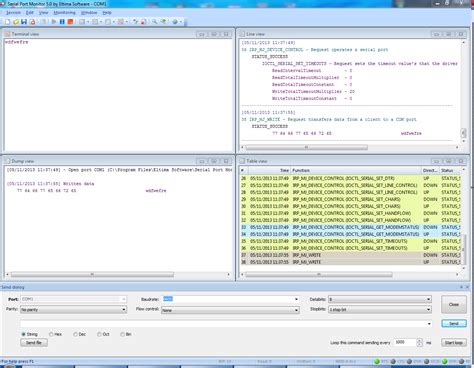
Task: Save session using the floppy disk icon
Action: tap(24, 22)
